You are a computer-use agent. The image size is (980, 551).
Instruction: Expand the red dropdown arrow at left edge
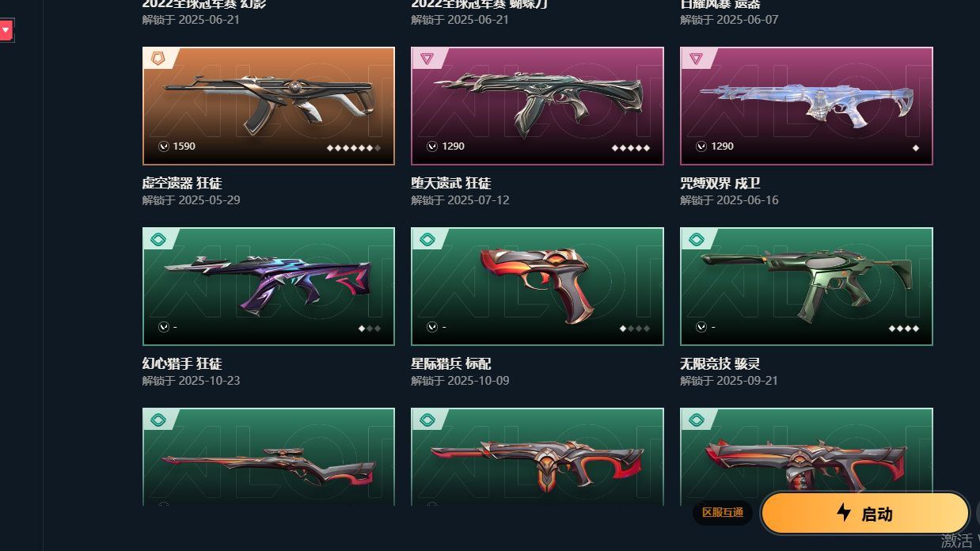[x=6, y=30]
